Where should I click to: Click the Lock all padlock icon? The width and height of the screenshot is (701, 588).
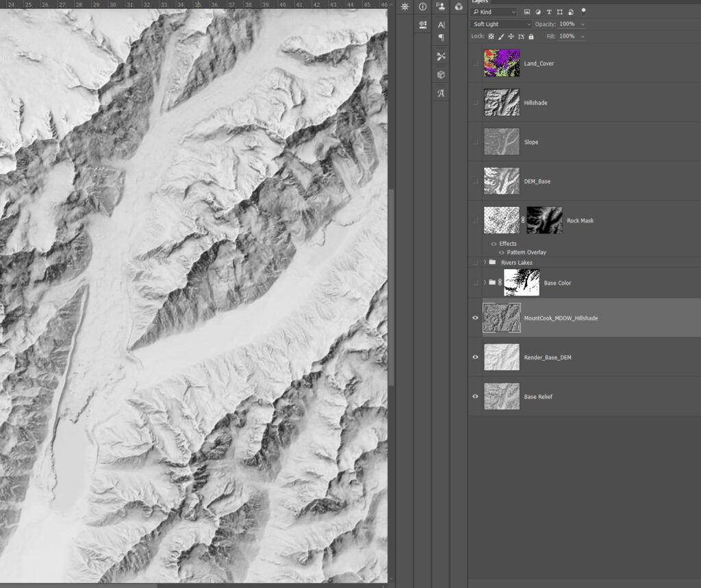pyautogui.click(x=531, y=36)
